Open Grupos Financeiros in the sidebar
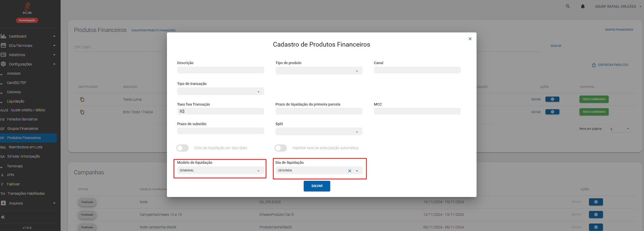The height and width of the screenshot is (231, 644). (23, 129)
